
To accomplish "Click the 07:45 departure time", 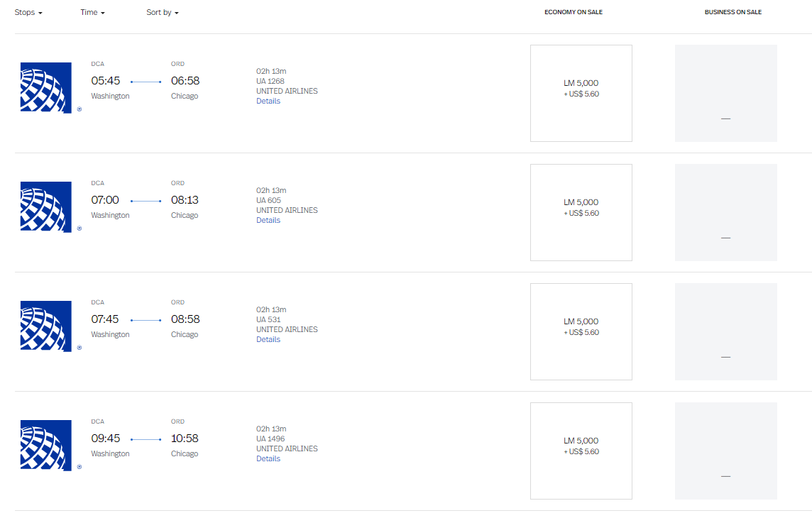I will click(105, 319).
